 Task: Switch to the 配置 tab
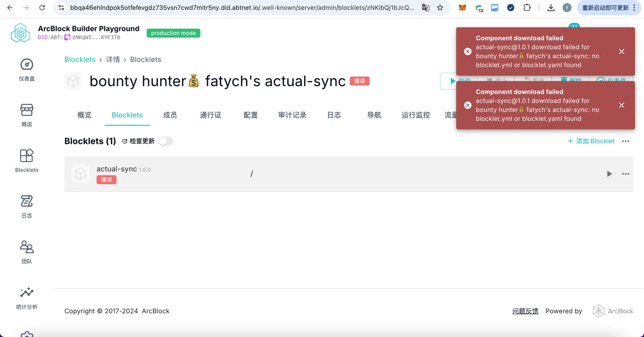point(251,115)
